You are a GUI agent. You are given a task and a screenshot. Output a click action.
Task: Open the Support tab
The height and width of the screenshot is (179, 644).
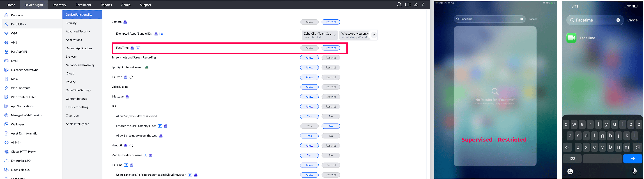point(146,5)
